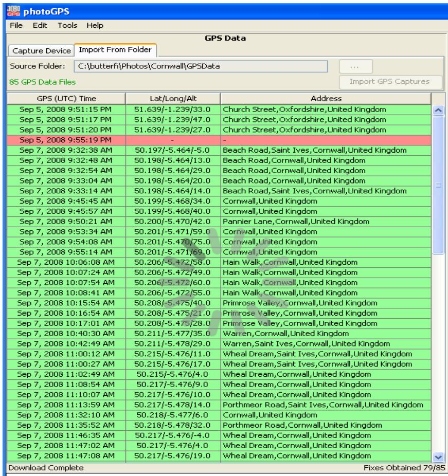Select row Sep 5, 2008 9:51:15 PM
This screenshot has height=476, width=448.
[219, 109]
